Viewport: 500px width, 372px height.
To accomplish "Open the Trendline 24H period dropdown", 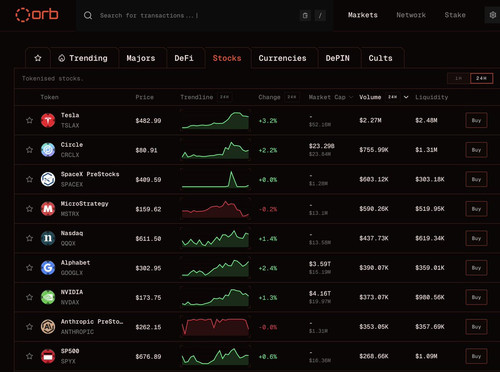I will tap(224, 97).
